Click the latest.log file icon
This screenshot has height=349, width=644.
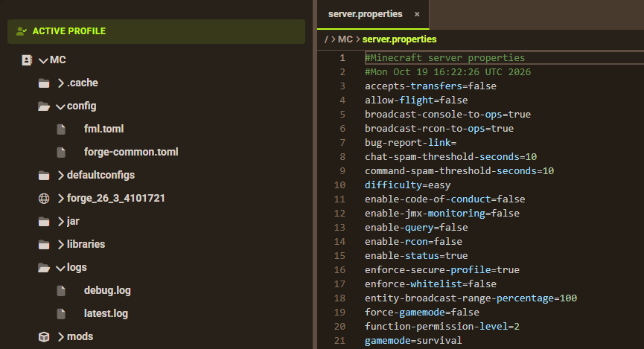coord(61,314)
